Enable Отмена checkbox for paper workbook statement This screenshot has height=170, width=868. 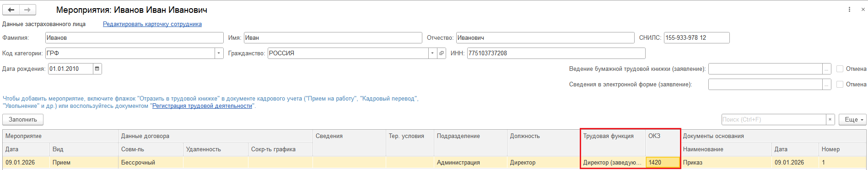[x=840, y=69]
